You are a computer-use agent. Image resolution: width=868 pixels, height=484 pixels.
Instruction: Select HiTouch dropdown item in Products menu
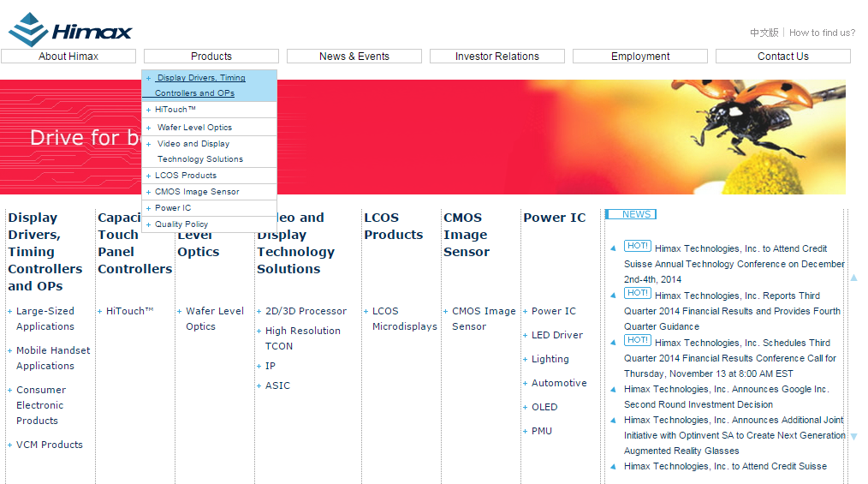(x=209, y=110)
